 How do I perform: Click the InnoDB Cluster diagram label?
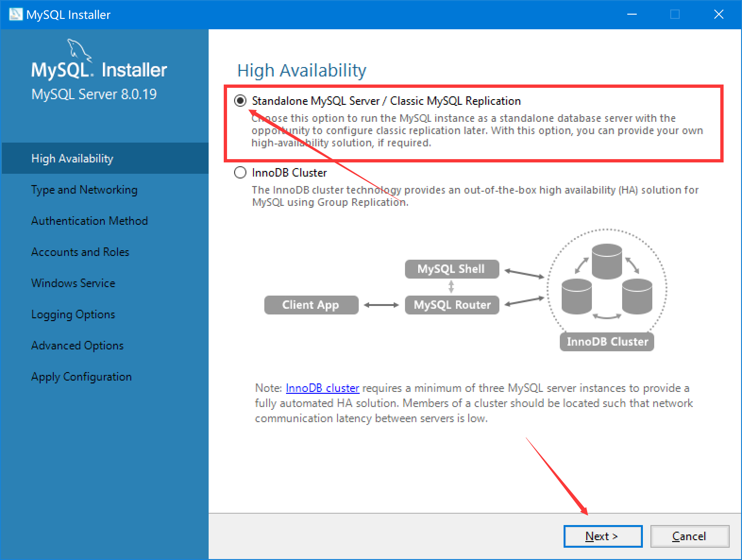[x=607, y=342]
